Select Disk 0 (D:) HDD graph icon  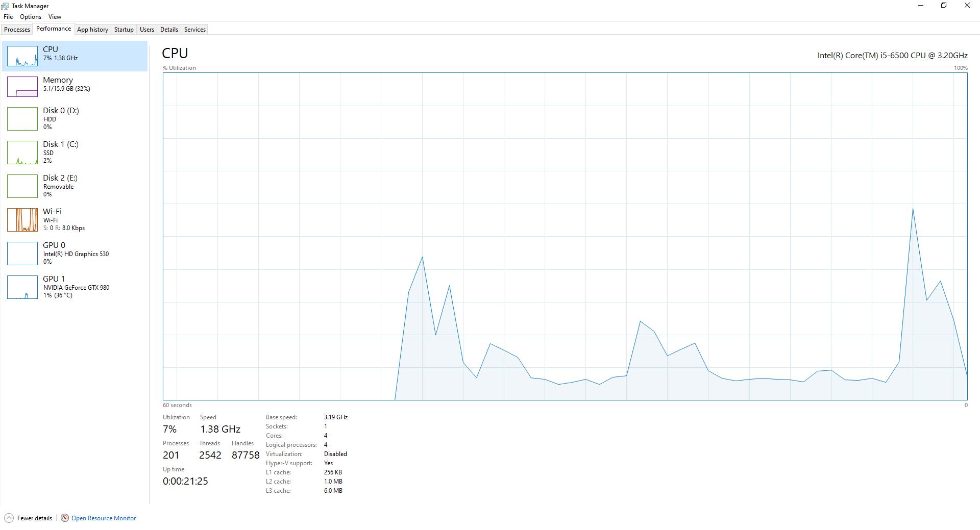pos(22,119)
